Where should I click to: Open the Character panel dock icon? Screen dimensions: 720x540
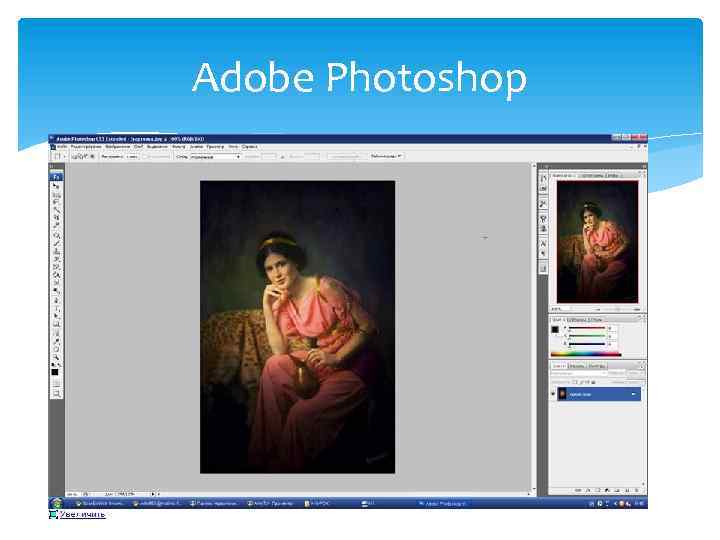(543, 243)
